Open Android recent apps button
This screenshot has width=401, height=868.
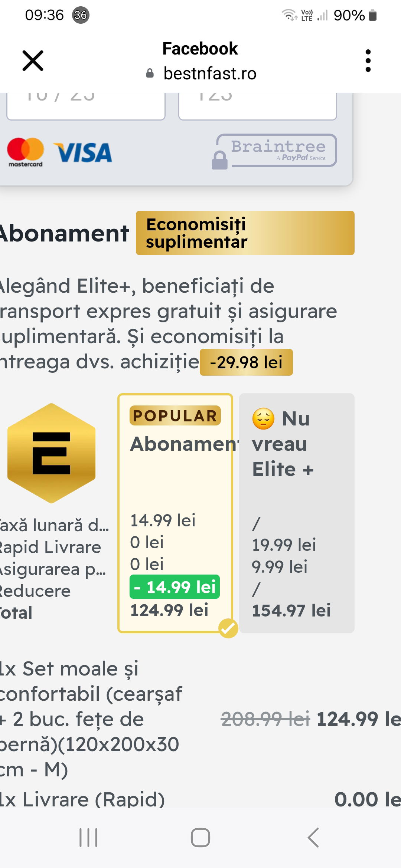[88, 838]
